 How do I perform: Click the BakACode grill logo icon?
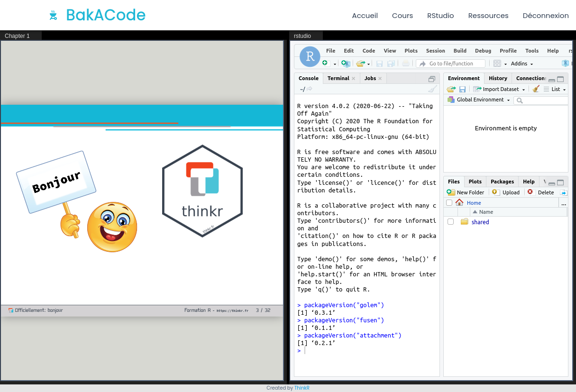pyautogui.click(x=53, y=16)
